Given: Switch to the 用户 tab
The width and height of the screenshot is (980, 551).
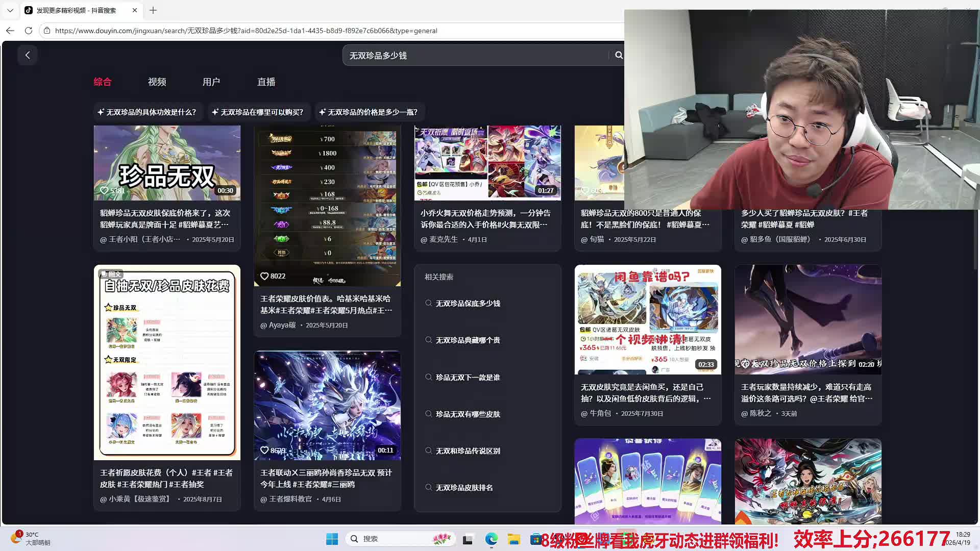Looking at the screenshot, I should pyautogui.click(x=211, y=82).
